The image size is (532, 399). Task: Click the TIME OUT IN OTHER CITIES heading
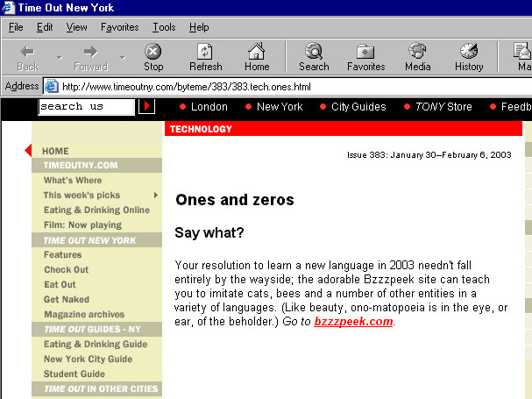[96, 388]
